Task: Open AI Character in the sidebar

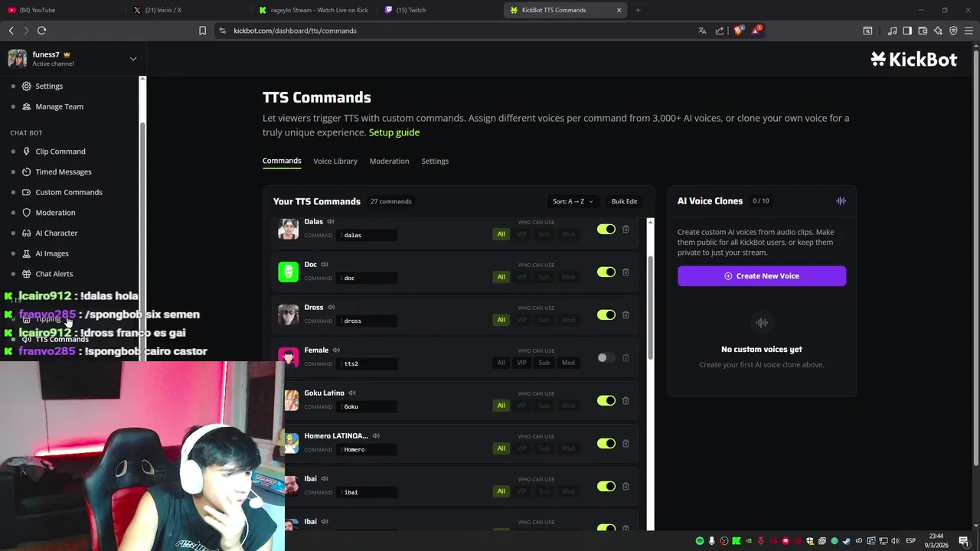Action: 56,233
